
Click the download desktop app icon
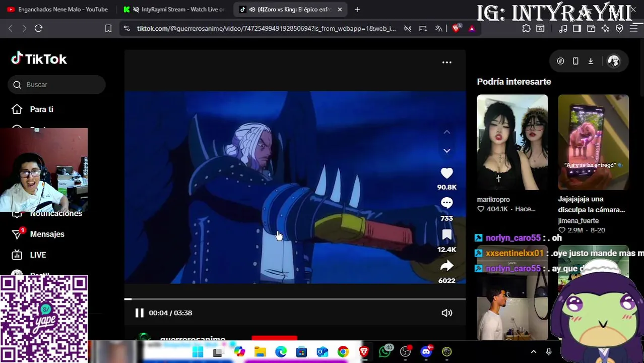(591, 61)
